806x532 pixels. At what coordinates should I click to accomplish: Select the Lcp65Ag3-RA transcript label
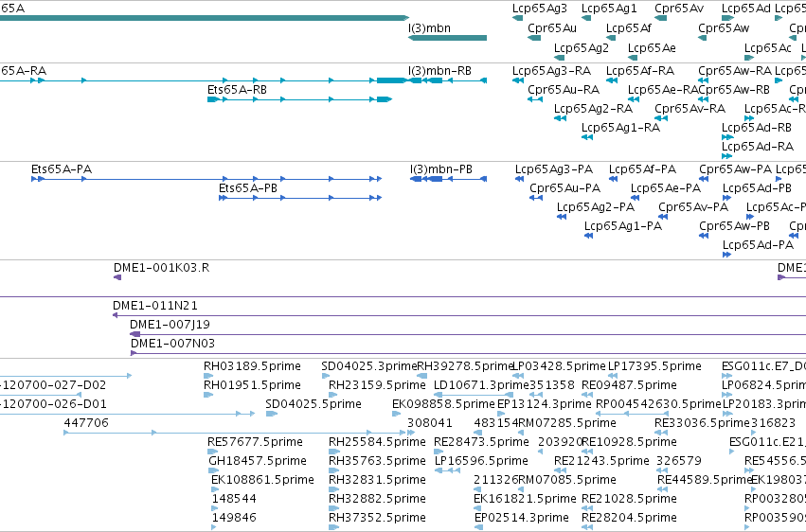(551, 71)
